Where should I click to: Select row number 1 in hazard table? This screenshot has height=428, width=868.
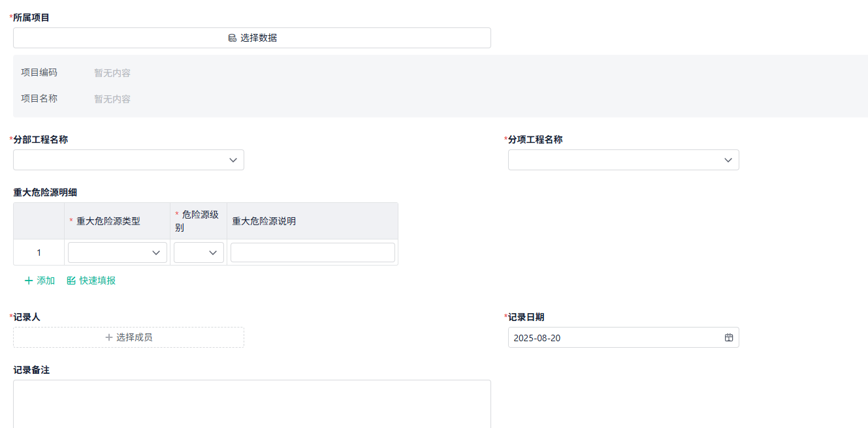click(x=39, y=252)
